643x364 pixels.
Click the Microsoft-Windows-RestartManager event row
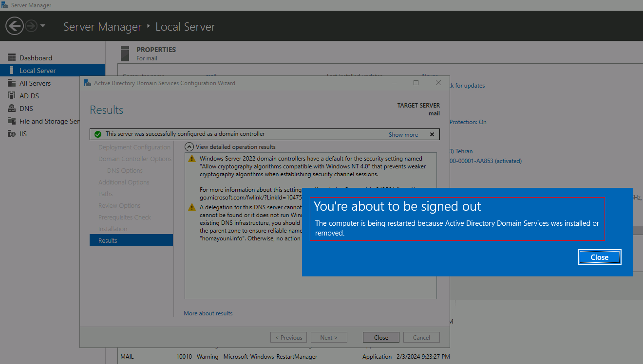pyautogui.click(x=284, y=357)
